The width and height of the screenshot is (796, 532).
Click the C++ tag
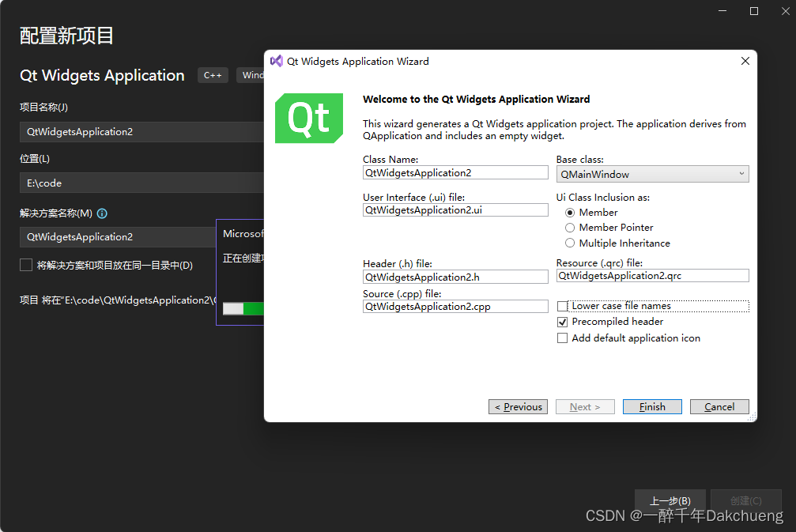pos(213,75)
